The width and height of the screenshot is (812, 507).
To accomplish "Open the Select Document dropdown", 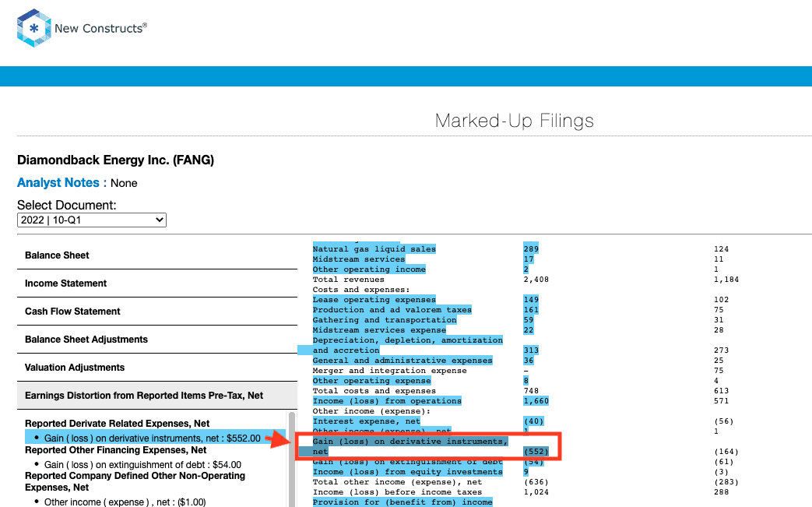I will pyautogui.click(x=92, y=220).
